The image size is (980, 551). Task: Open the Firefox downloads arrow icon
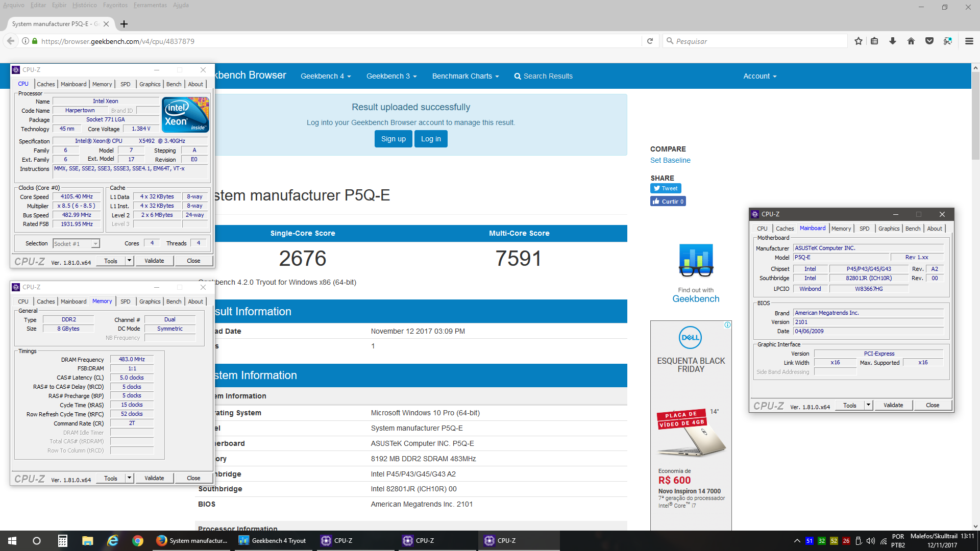click(893, 41)
